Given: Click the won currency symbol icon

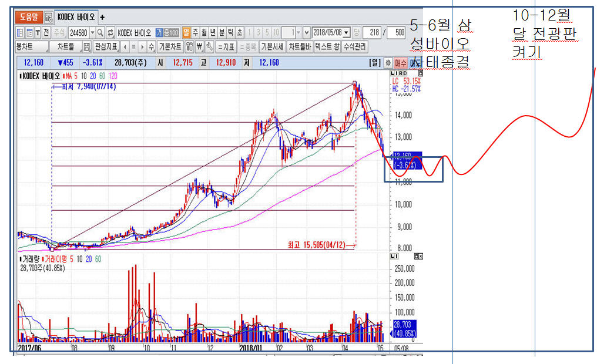Looking at the screenshot, I should 200,47.
